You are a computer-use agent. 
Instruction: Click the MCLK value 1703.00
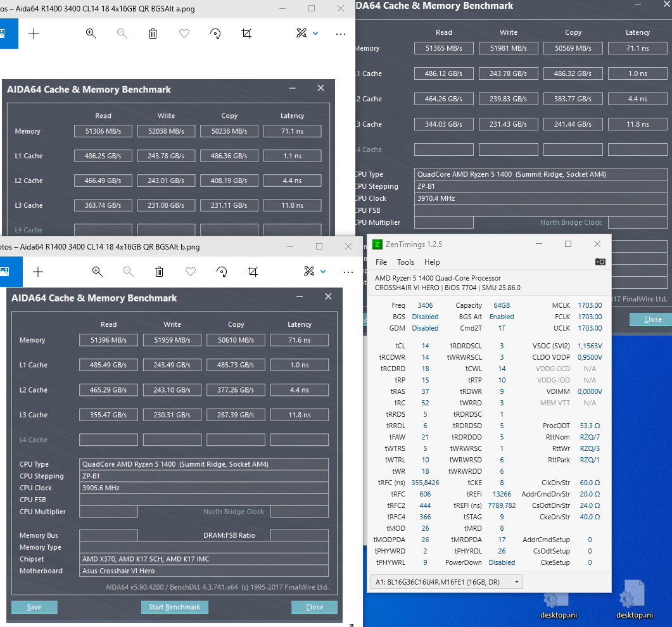590,305
